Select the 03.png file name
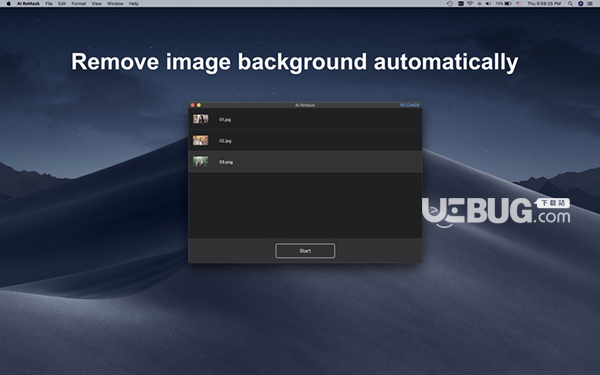This screenshot has height=375, width=600. click(x=226, y=162)
